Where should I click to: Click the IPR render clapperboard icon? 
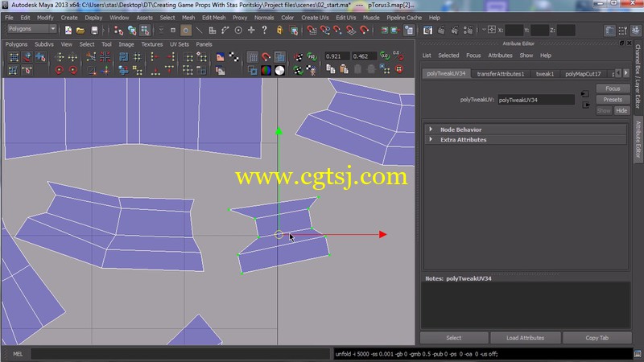(x=455, y=30)
